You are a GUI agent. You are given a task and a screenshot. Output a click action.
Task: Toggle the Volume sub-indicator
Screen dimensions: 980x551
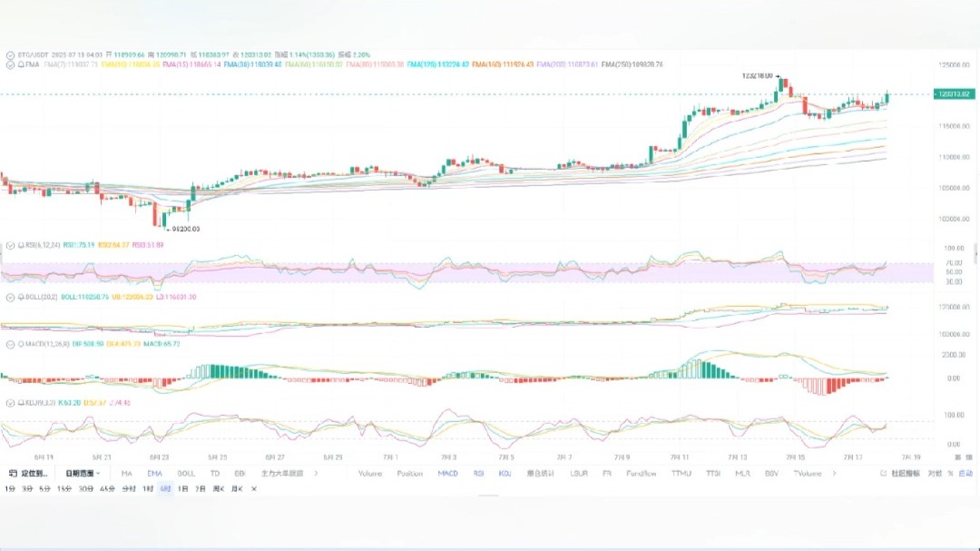point(370,474)
